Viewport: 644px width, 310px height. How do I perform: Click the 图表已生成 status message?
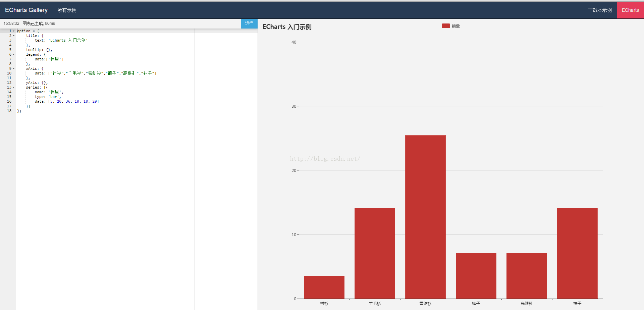coord(39,23)
